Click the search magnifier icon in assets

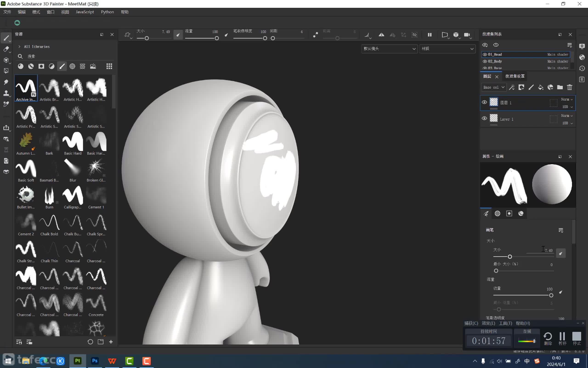pos(20,57)
